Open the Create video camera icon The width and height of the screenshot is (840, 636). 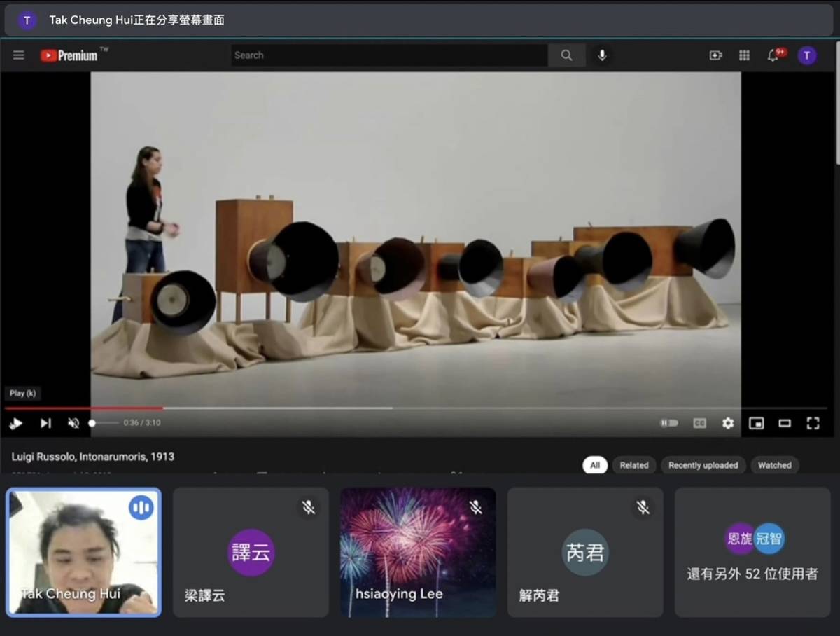click(715, 55)
